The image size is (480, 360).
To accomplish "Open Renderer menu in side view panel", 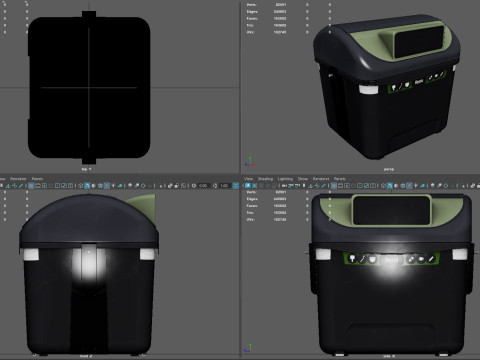I will (321, 179).
